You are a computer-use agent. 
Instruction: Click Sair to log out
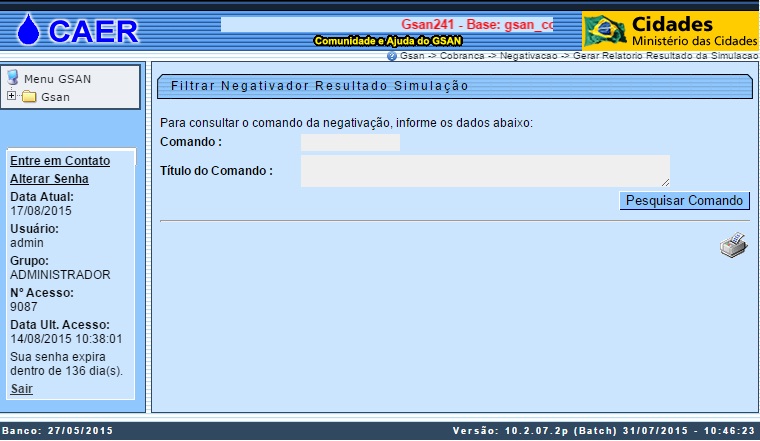click(x=21, y=389)
